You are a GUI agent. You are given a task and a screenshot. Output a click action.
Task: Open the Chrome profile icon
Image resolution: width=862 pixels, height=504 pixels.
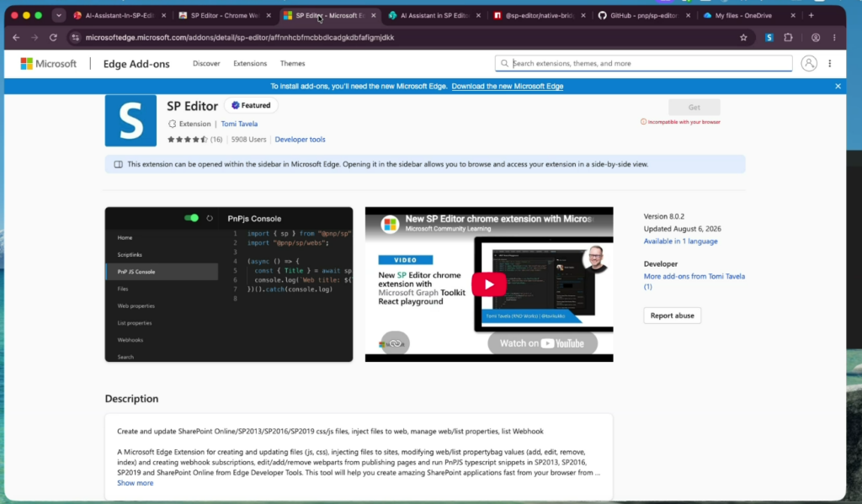(815, 37)
